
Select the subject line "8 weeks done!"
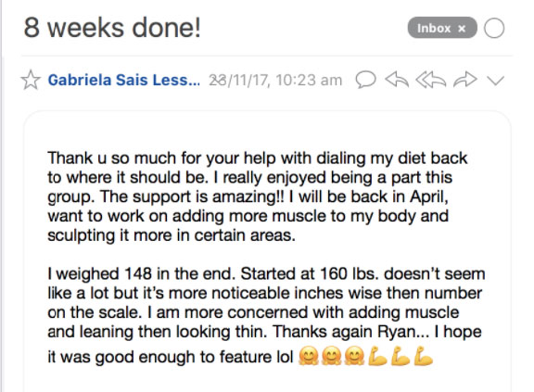[x=112, y=28]
